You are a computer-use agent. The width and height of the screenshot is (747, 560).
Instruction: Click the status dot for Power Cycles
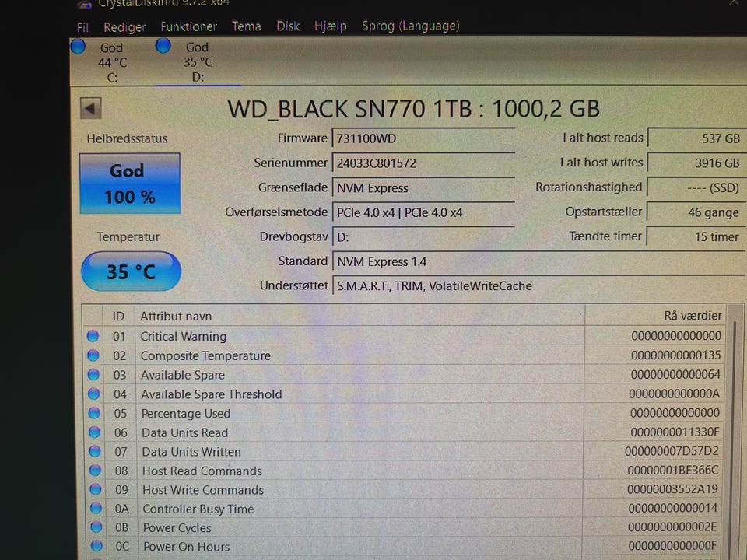click(x=96, y=527)
